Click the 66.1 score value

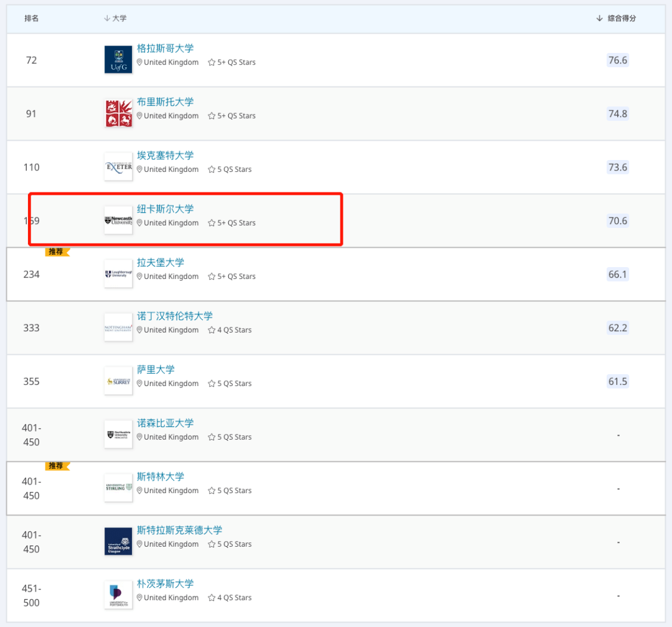618,275
